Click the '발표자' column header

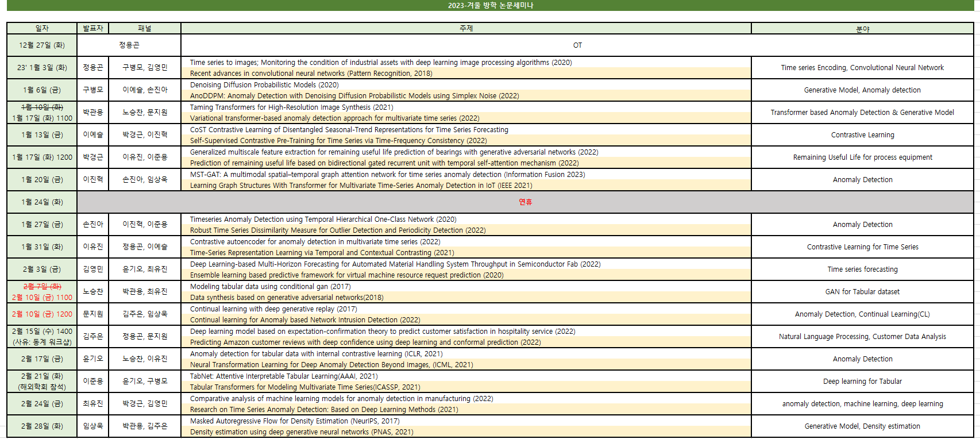(93, 28)
